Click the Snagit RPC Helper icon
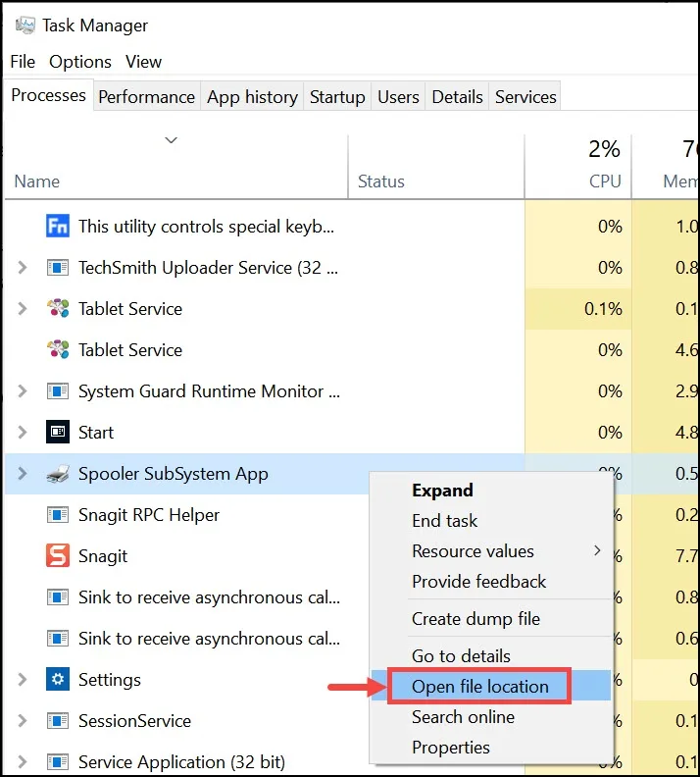The image size is (700, 777). pyautogui.click(x=58, y=514)
